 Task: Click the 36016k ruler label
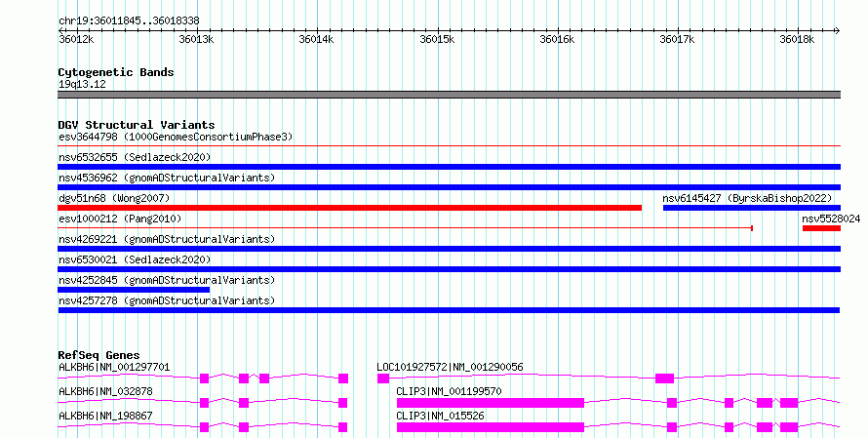coord(557,39)
